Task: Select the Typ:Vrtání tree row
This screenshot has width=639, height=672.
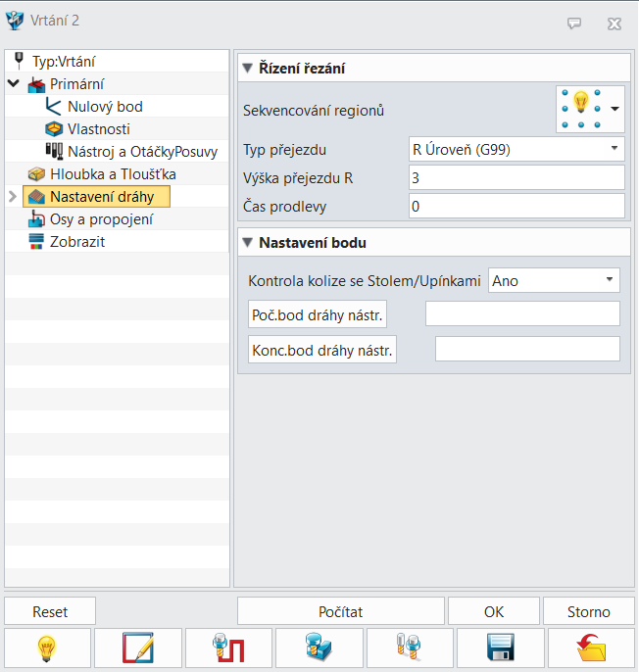Action: coord(117,62)
